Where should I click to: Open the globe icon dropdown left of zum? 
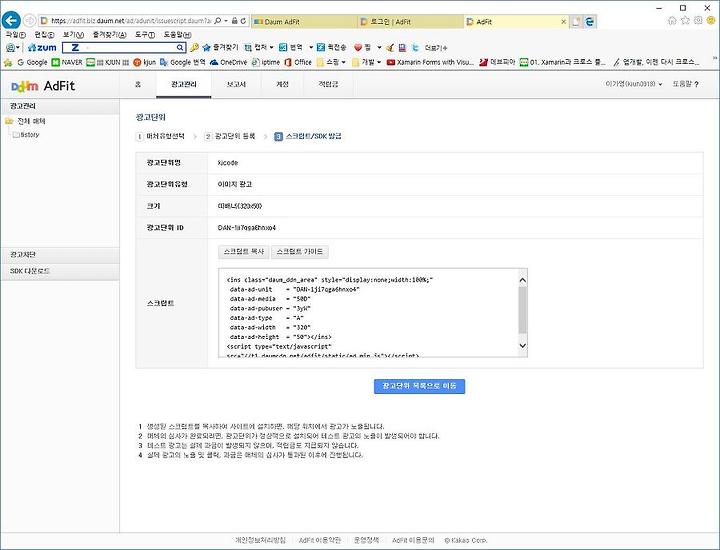point(12,47)
